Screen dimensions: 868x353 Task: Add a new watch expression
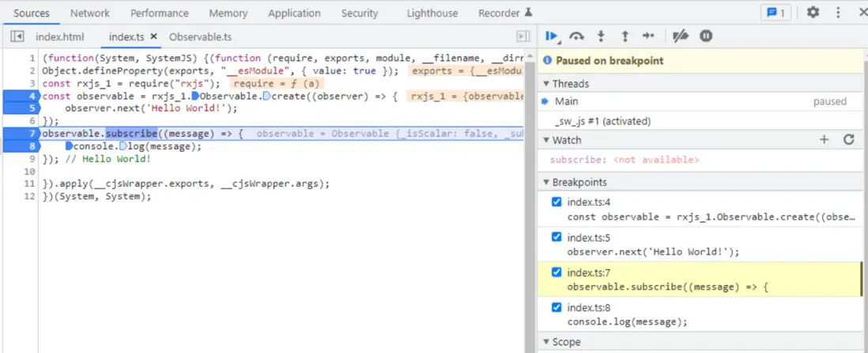825,139
